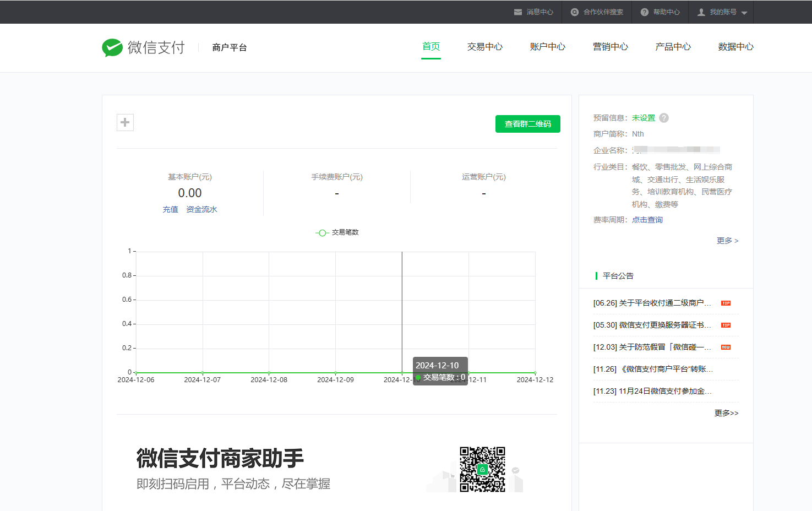812x511 pixels.
Task: Click the WeChat Pay logo
Action: coord(143,47)
